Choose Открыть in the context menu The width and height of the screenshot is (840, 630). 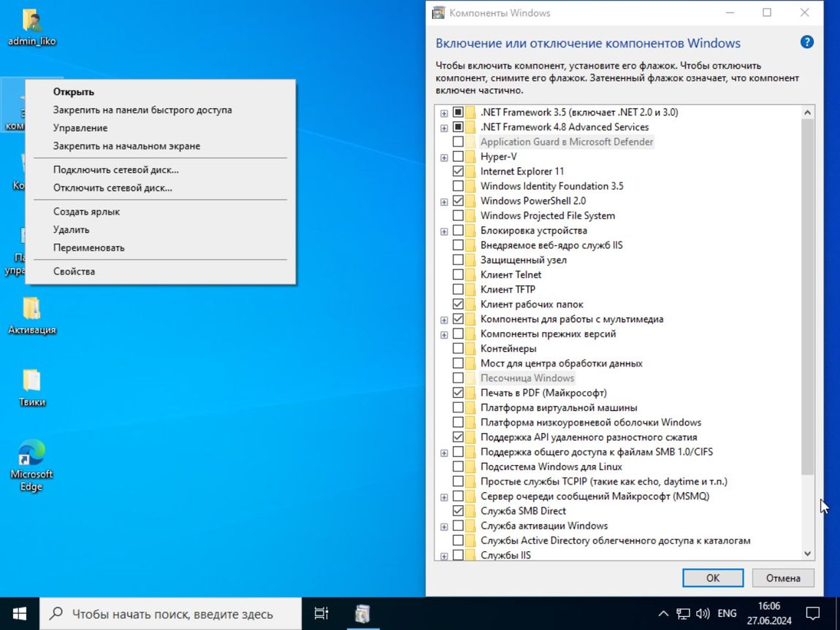pos(161,92)
